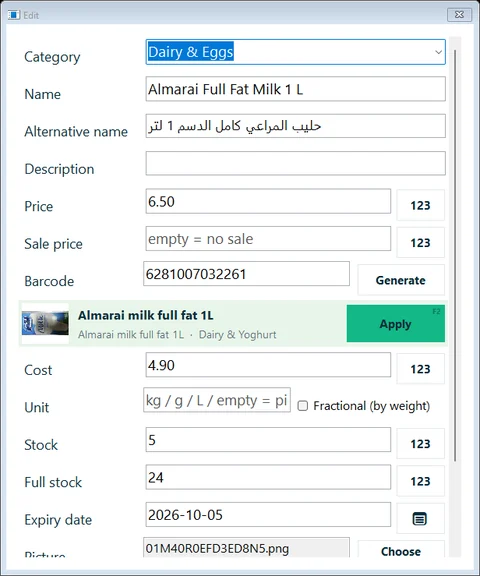The height and width of the screenshot is (576, 480).
Task: Click the 'Expiry date' label
Action: coord(58,520)
